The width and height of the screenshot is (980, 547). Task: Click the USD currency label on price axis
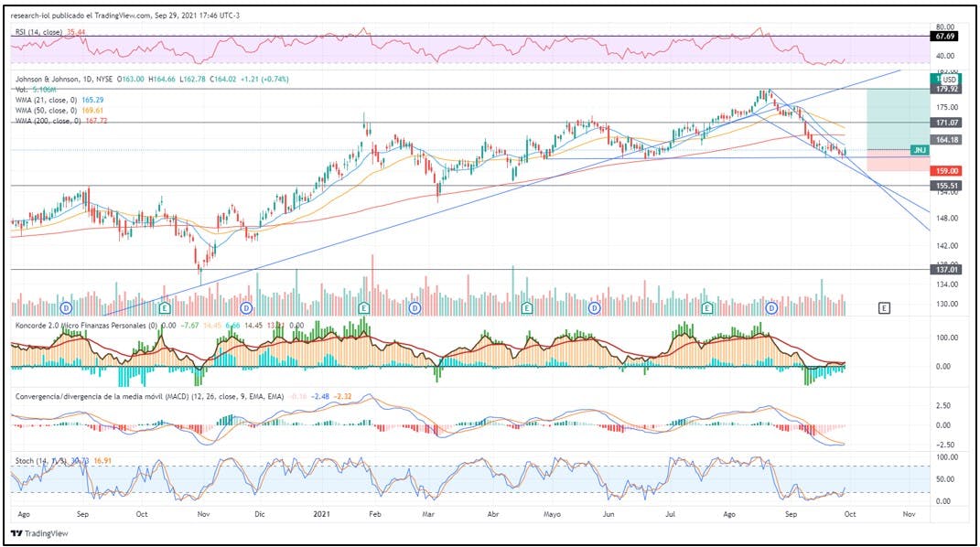click(949, 80)
